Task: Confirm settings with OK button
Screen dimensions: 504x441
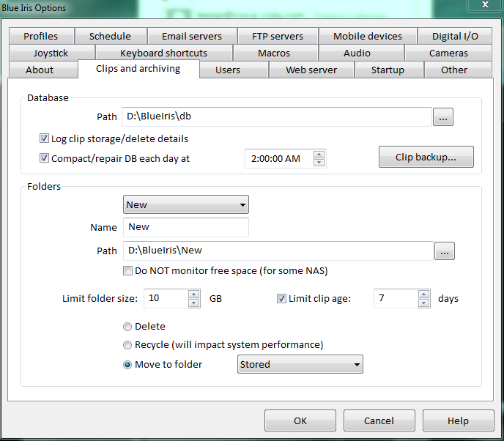Action: point(300,420)
